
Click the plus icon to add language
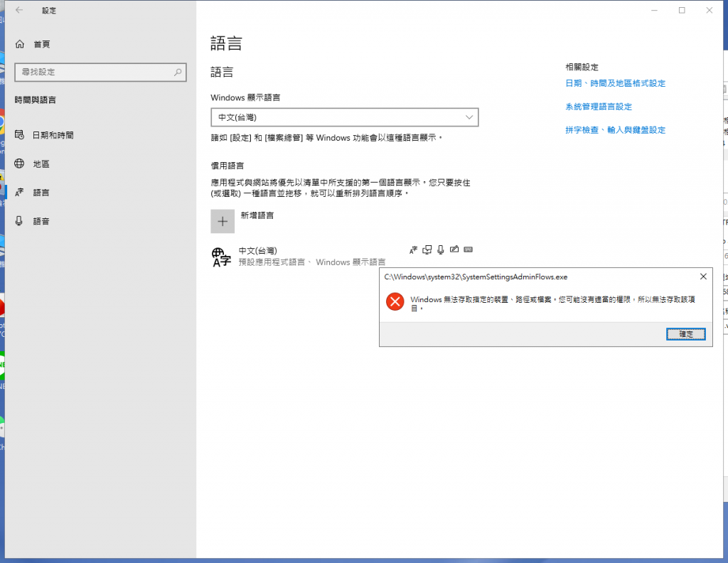[x=223, y=221]
